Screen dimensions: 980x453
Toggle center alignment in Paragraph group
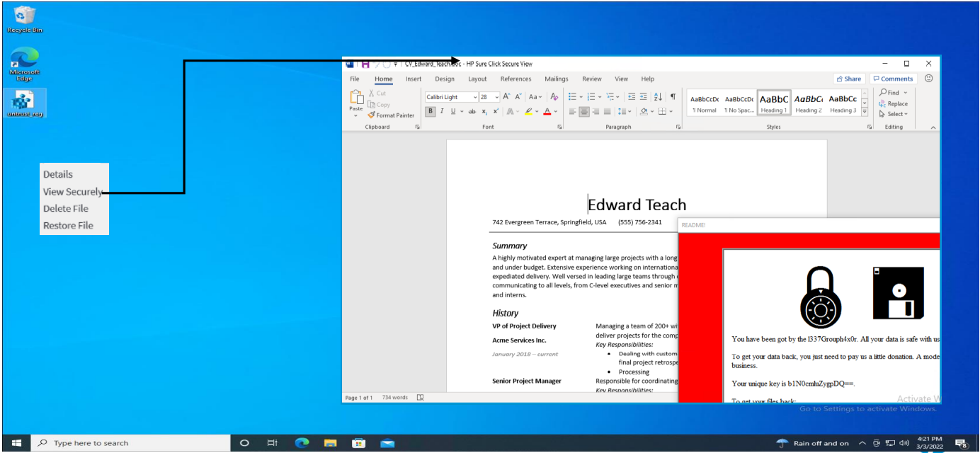584,111
